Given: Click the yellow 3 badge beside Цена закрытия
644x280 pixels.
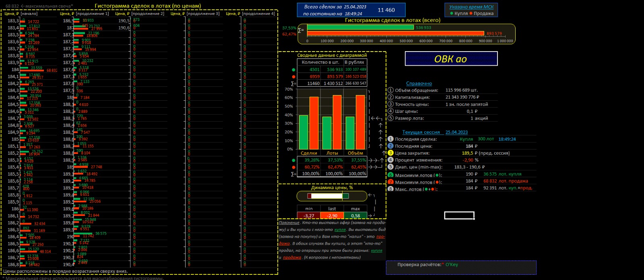Looking at the screenshot, I should (390, 153).
